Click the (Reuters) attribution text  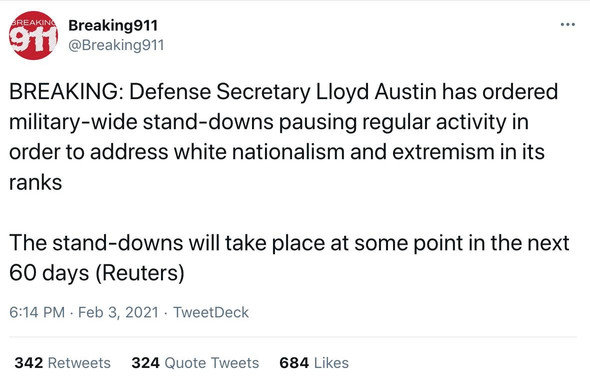[x=140, y=273]
